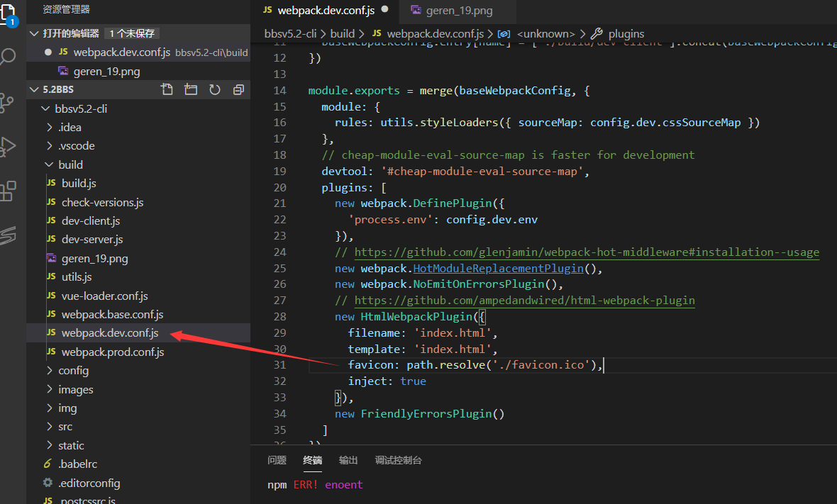Switch to the geren_19.png editor tab
Screen dimensions: 837x504
pos(459,11)
